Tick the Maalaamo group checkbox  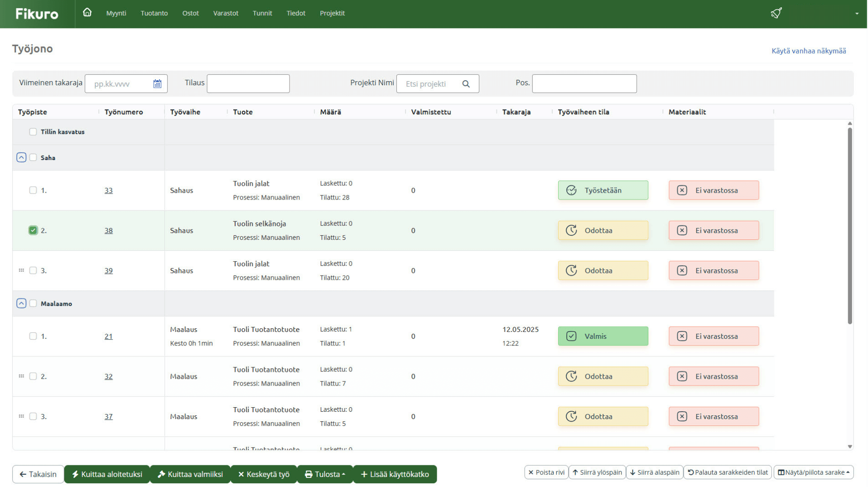pos(33,303)
